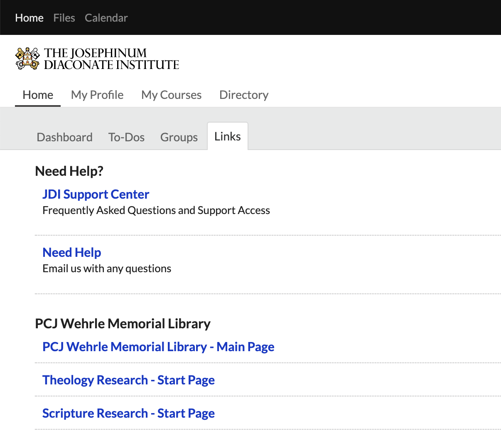
Task: Switch to the Dashboard tab
Action: pyautogui.click(x=65, y=137)
